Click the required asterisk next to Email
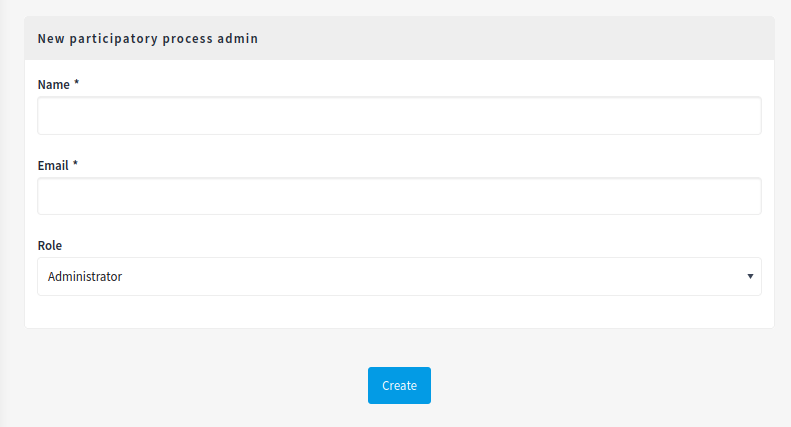Image resolution: width=791 pixels, height=427 pixels. click(x=75, y=164)
